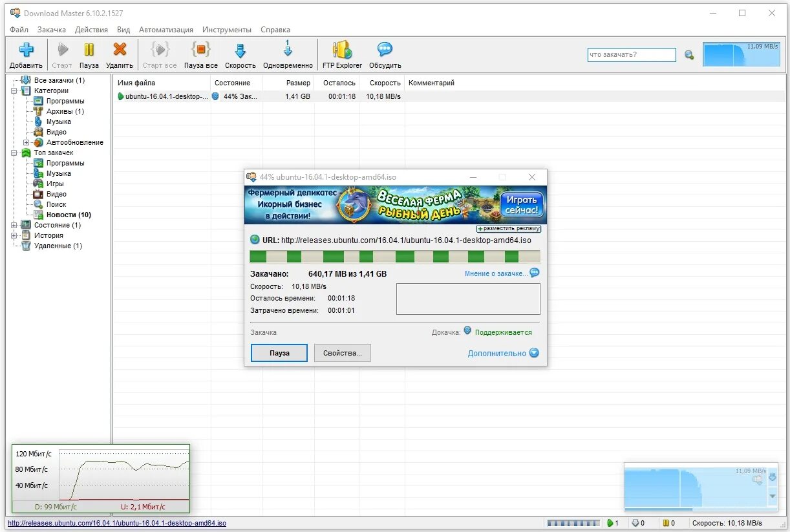Open the Инструменты menu
The width and height of the screenshot is (790, 532).
(x=227, y=30)
